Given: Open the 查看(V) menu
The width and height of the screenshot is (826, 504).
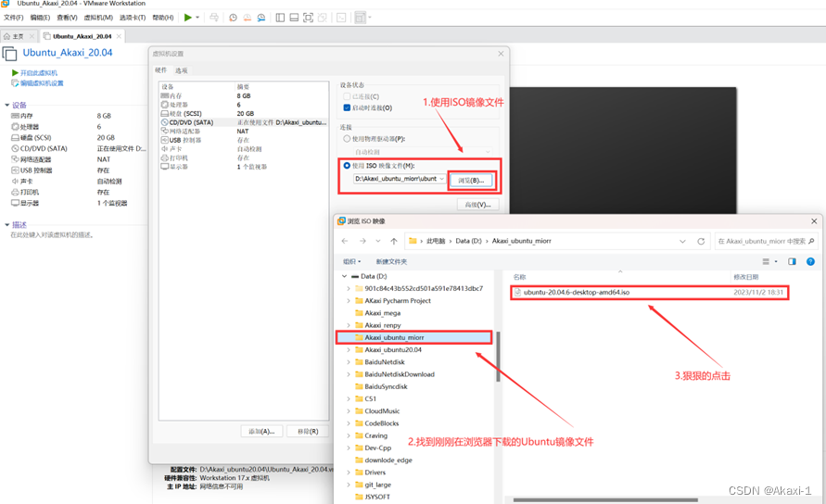Looking at the screenshot, I should [67, 18].
